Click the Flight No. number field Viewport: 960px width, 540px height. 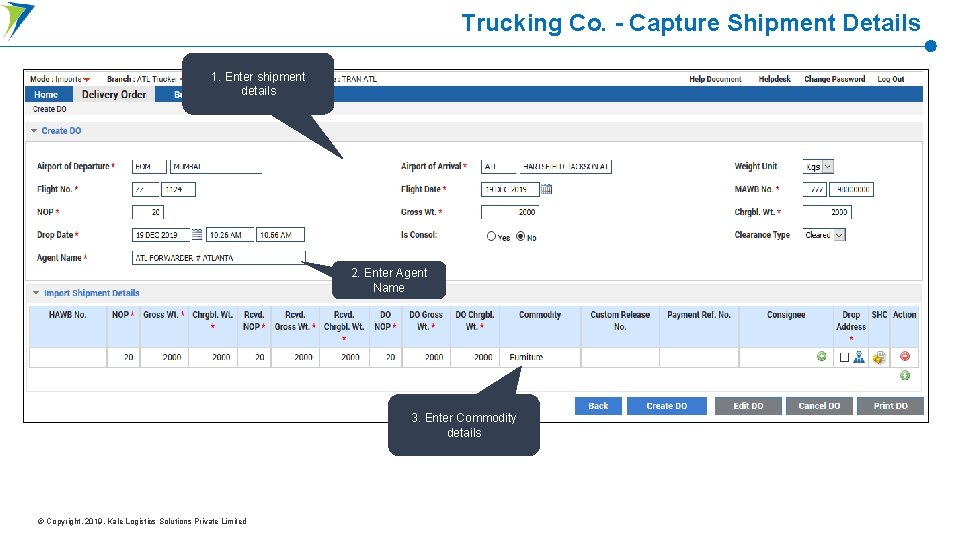178,190
